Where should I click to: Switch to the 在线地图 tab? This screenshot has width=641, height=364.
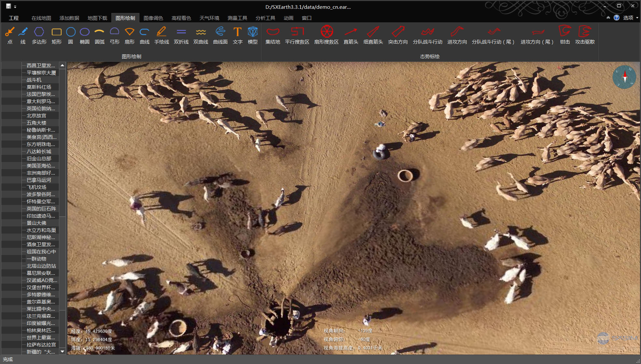(41, 18)
